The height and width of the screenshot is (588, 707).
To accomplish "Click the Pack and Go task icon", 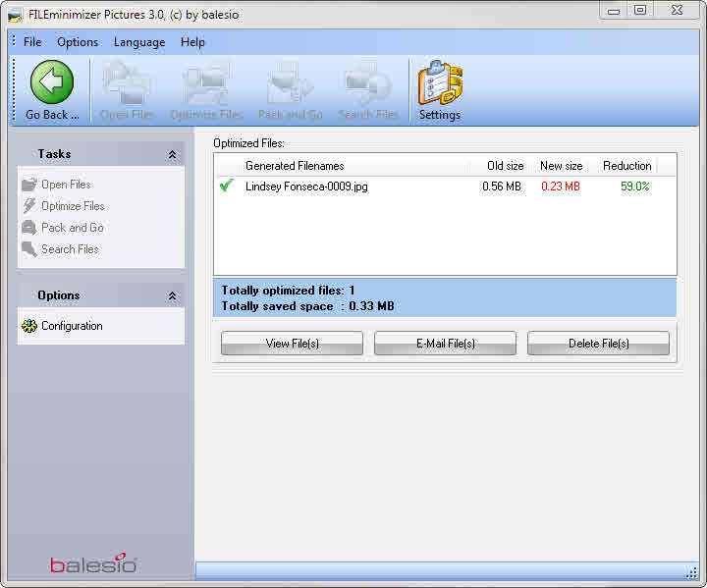I will [x=29, y=228].
